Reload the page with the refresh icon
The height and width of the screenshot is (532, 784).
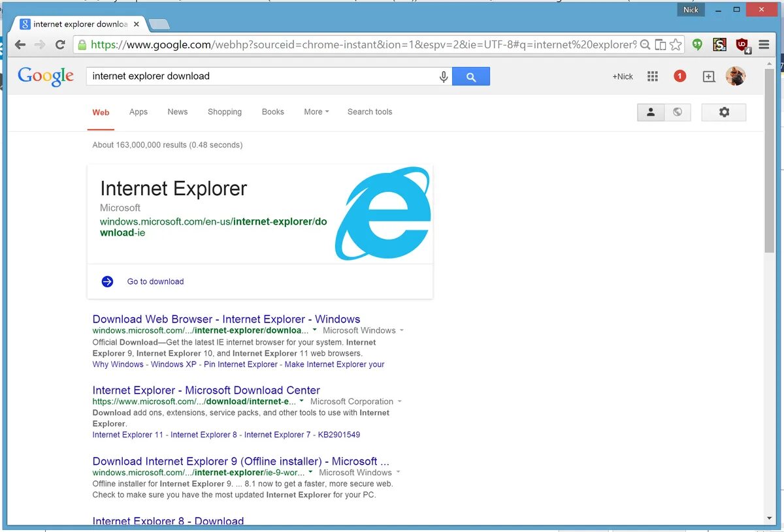60,45
